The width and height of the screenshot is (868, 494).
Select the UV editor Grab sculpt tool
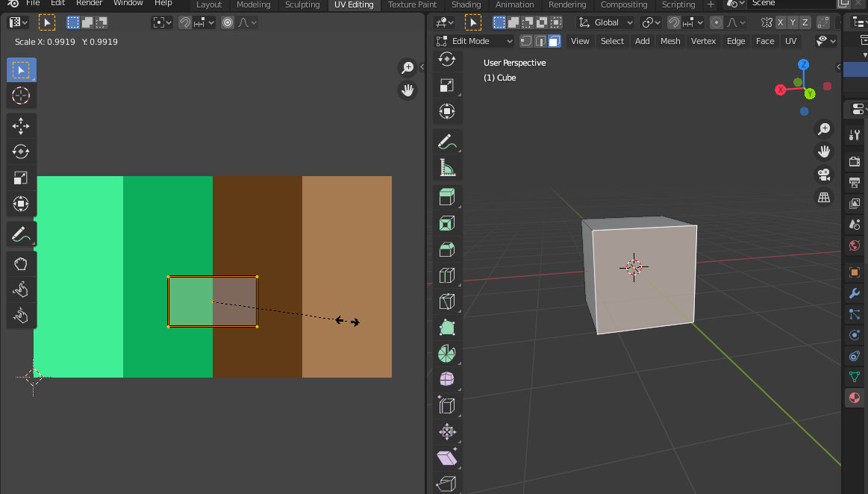pos(21,263)
